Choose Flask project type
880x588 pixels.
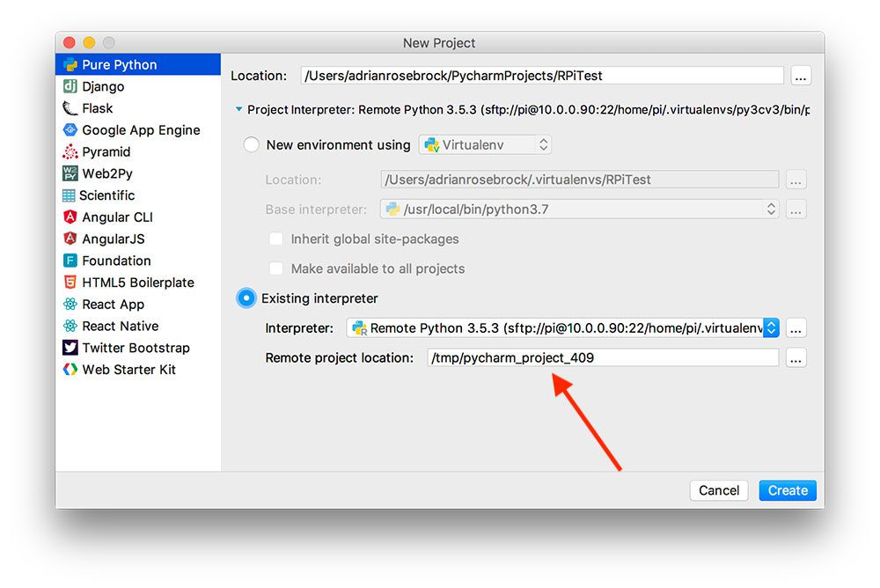click(x=138, y=107)
